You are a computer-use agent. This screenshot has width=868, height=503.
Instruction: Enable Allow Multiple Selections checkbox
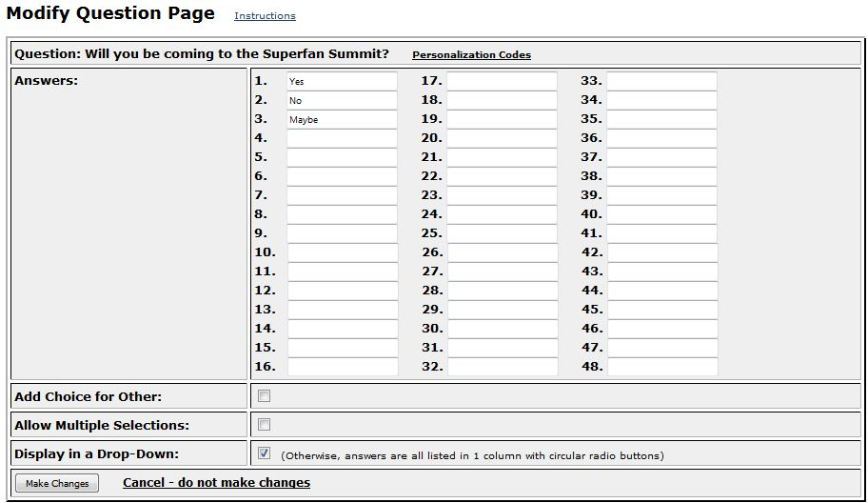click(264, 424)
